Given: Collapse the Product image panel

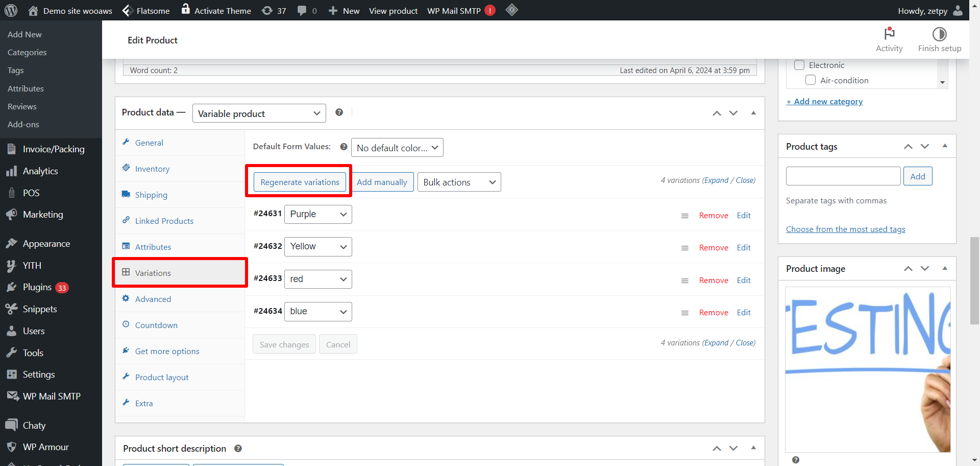Looking at the screenshot, I should click(945, 268).
